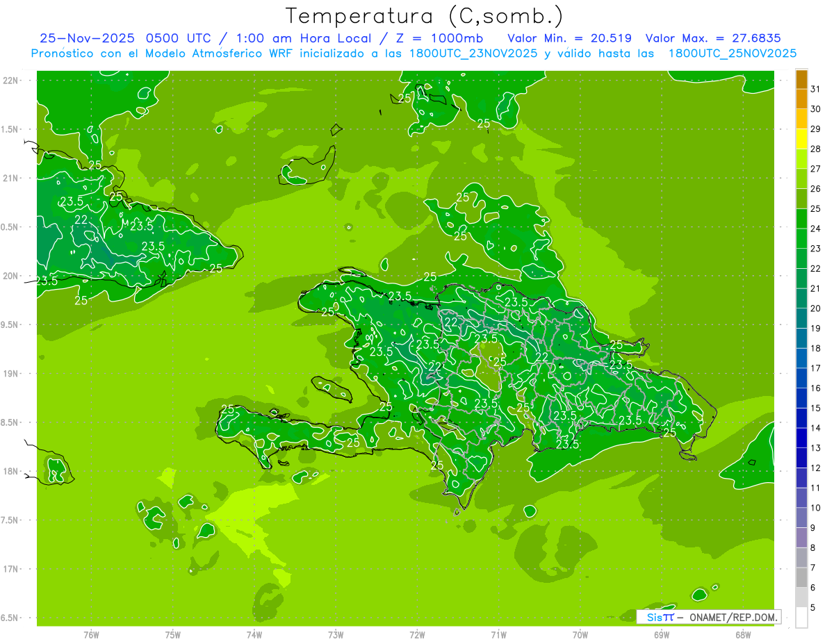Click the '68W' longitude axis label
The height and width of the screenshot is (644, 834).
(x=743, y=635)
